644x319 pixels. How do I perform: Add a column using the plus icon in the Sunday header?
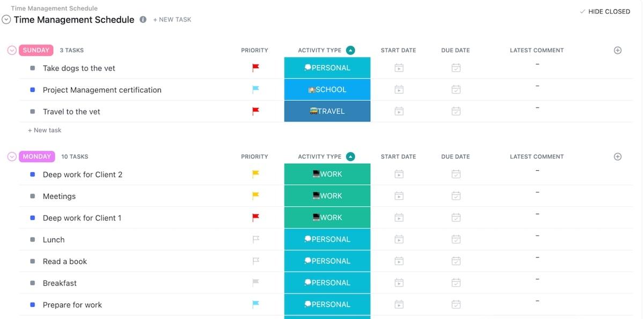[x=618, y=50]
